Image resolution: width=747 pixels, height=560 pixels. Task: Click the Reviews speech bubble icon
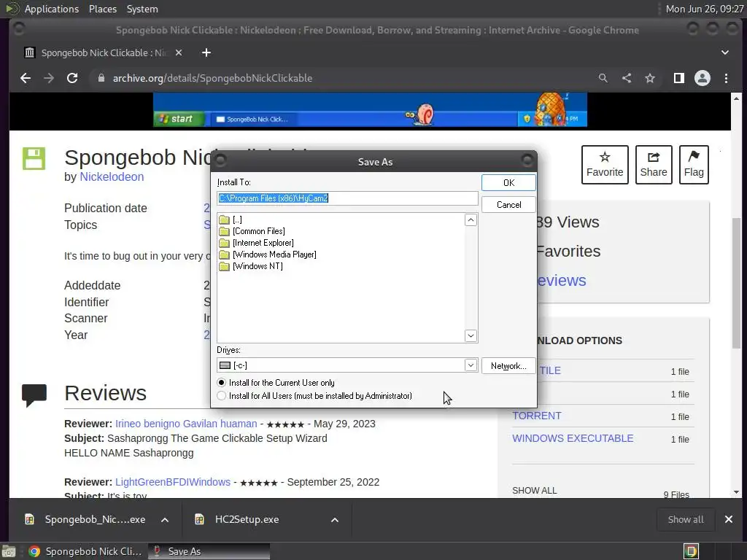pyautogui.click(x=34, y=395)
